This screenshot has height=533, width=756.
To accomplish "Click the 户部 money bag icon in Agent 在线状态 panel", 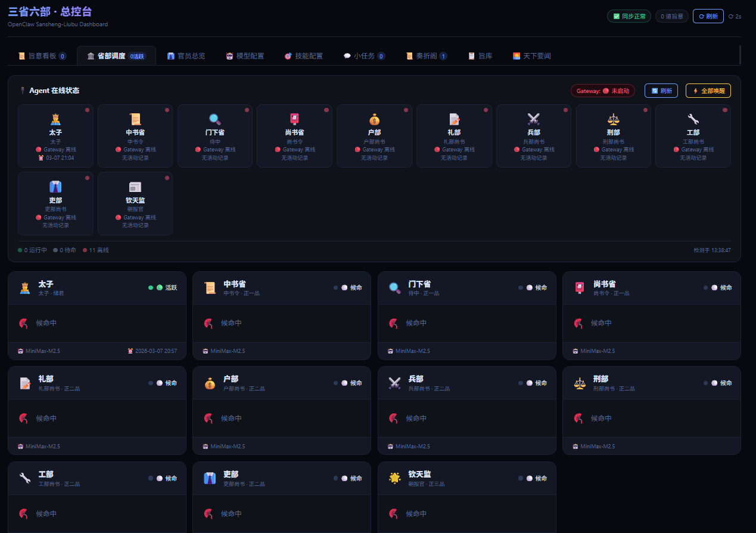I will tap(374, 119).
